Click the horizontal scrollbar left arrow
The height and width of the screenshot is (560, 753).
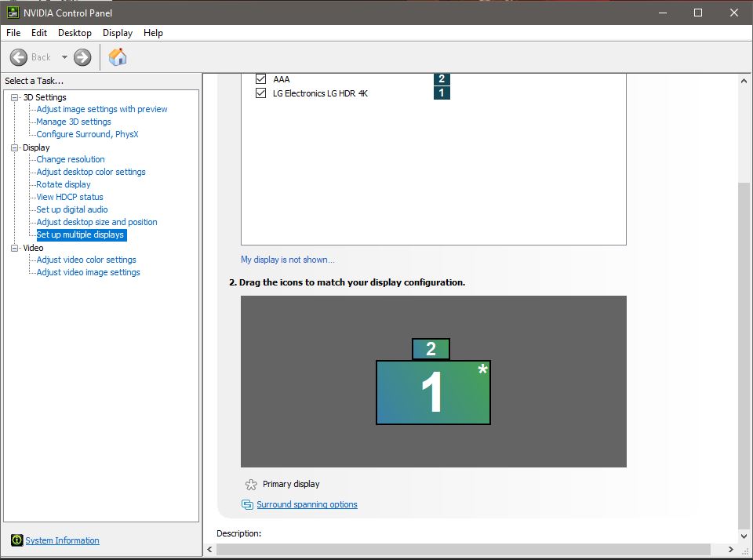[209, 549]
